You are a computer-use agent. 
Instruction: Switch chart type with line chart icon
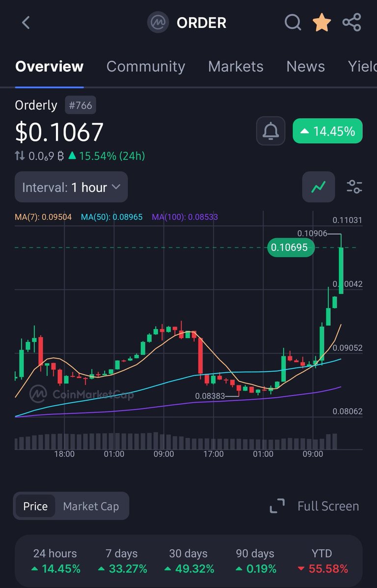(319, 187)
